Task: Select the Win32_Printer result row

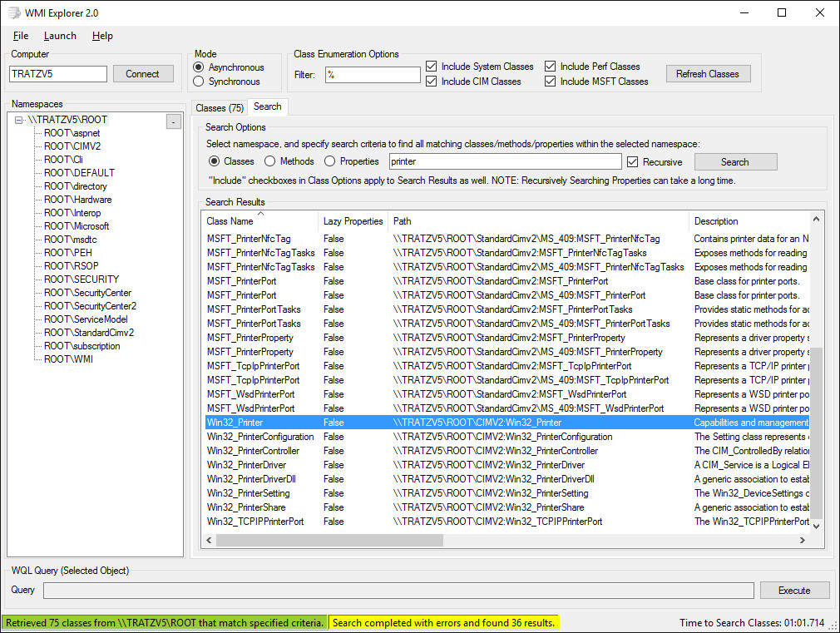Action: (x=506, y=423)
